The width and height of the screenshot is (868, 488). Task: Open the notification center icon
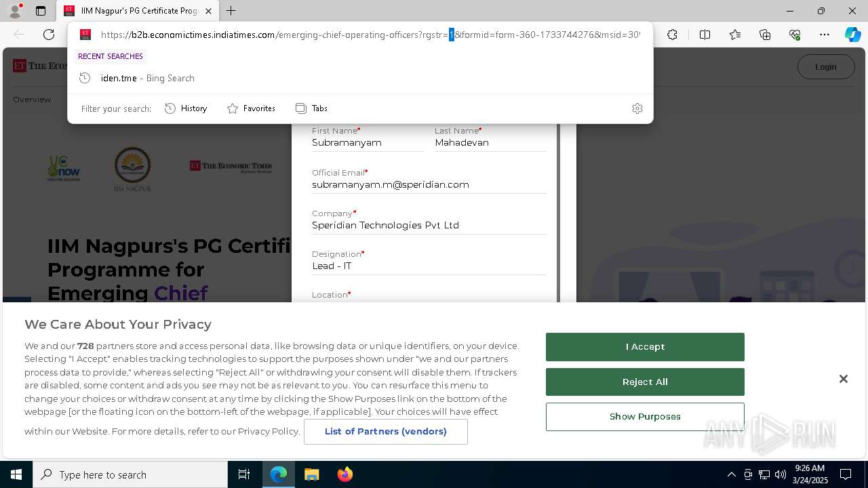(x=846, y=474)
